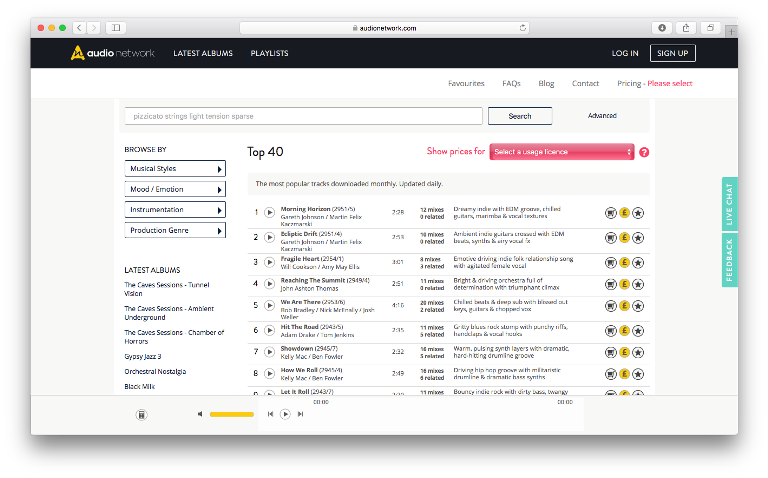Star the How We Roll track
Image resolution: width=768 pixels, height=478 pixels.
[638, 374]
